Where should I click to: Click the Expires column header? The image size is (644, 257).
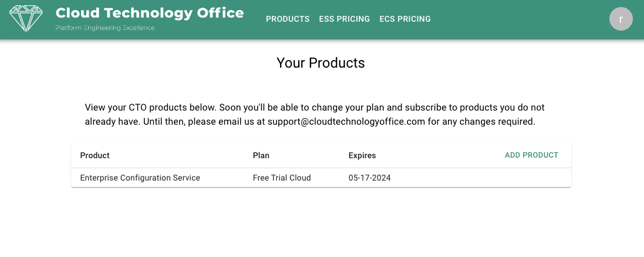(362, 155)
